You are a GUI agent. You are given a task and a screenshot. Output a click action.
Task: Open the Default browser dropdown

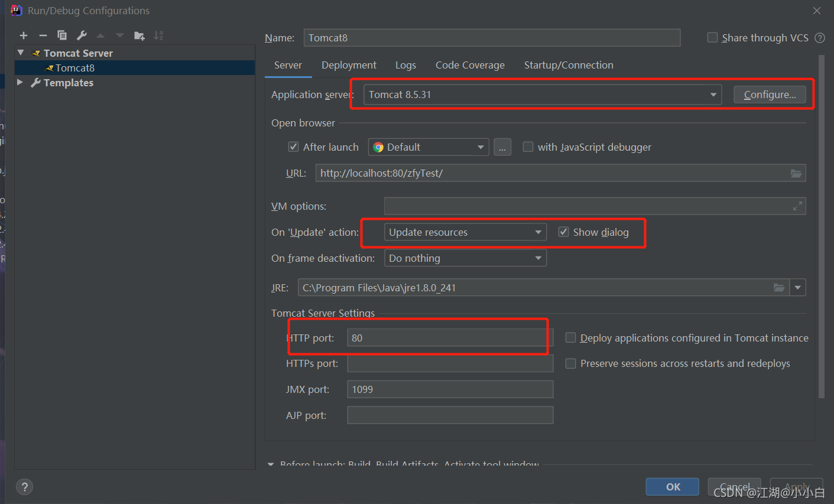coord(429,147)
